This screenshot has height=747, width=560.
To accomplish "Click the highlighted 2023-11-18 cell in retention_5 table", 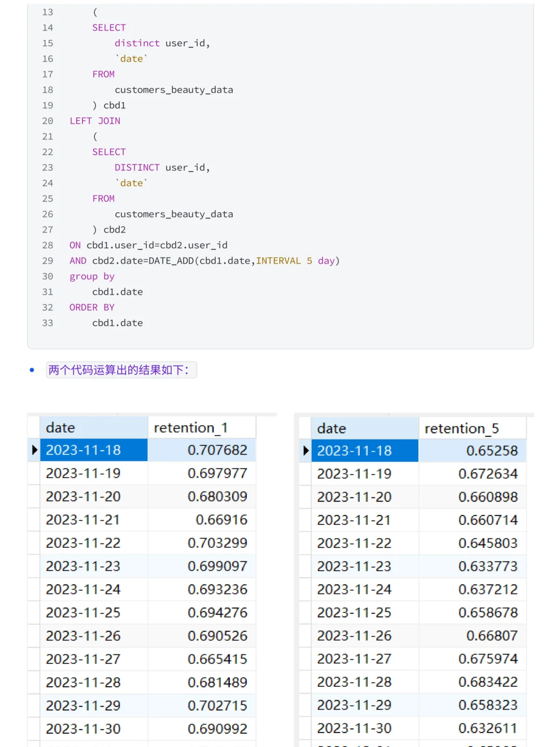I will [x=365, y=451].
